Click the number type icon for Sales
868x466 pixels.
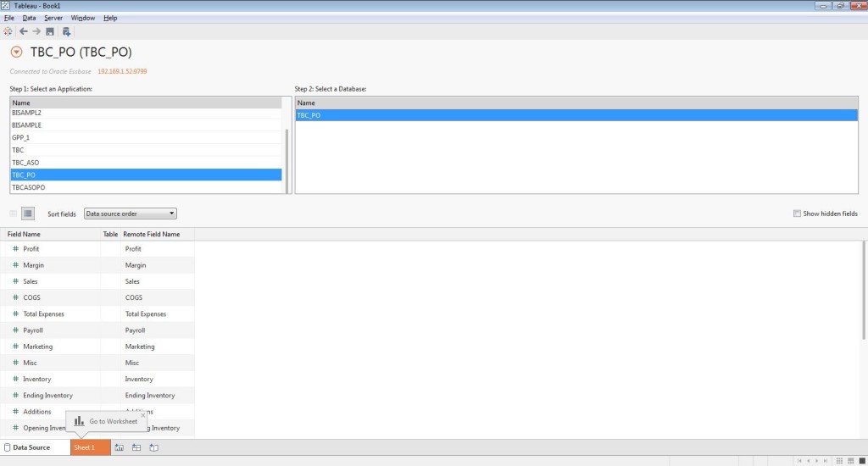[15, 281]
